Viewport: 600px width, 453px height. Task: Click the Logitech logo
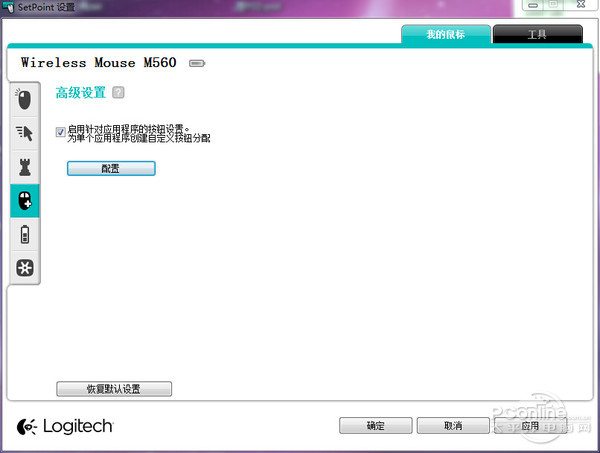pyautogui.click(x=65, y=426)
